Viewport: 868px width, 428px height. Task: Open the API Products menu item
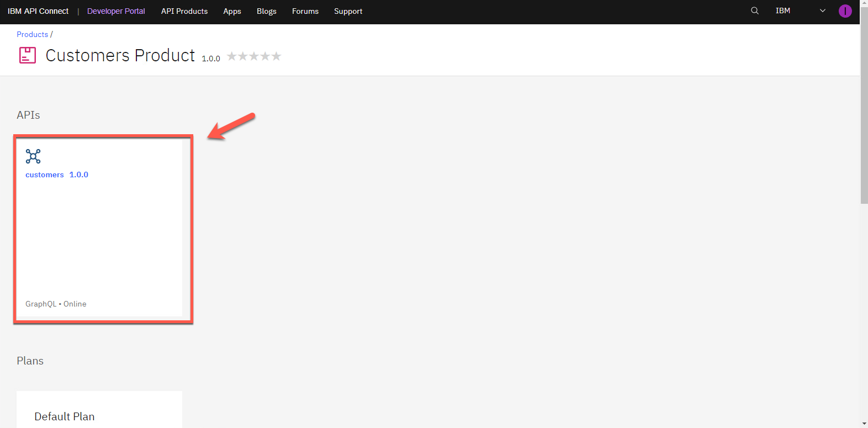pyautogui.click(x=184, y=11)
